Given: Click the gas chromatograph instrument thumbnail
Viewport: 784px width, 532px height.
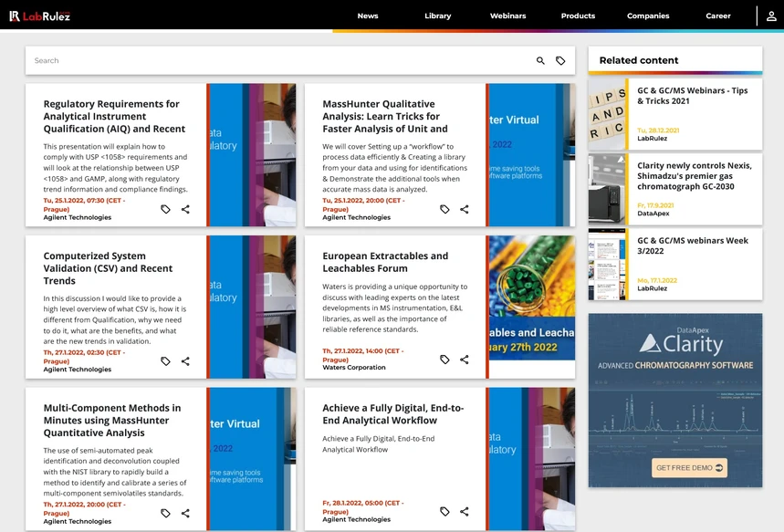Looking at the screenshot, I should (607, 190).
